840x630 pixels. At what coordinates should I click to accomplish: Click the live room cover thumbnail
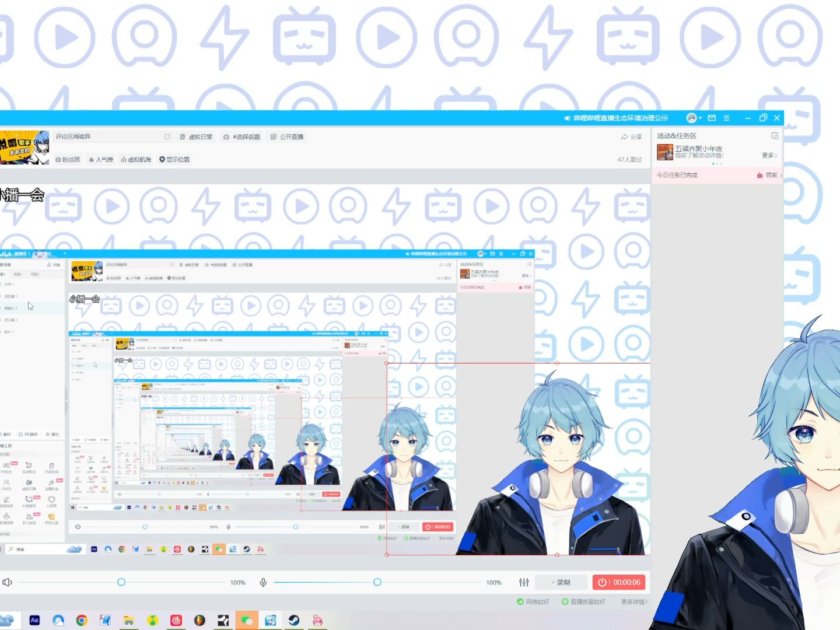click(24, 148)
